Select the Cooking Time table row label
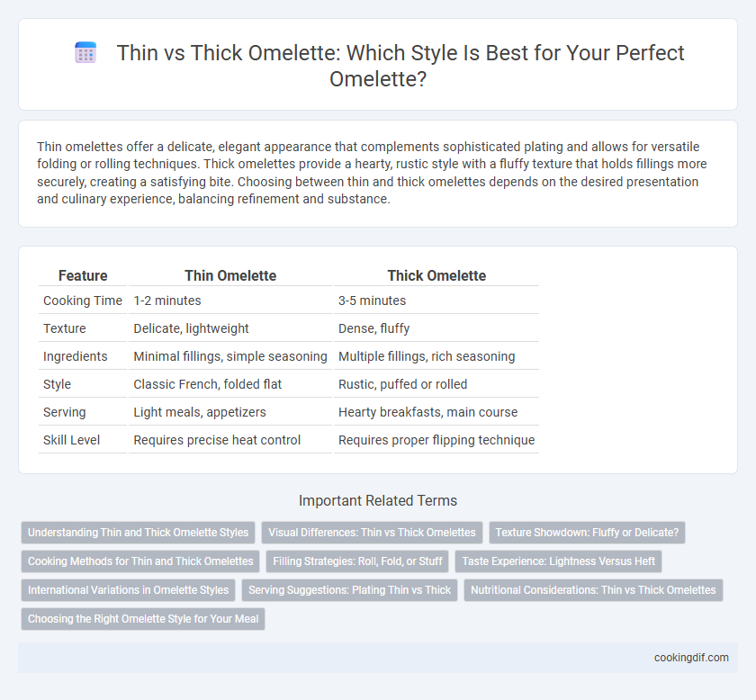 (83, 301)
